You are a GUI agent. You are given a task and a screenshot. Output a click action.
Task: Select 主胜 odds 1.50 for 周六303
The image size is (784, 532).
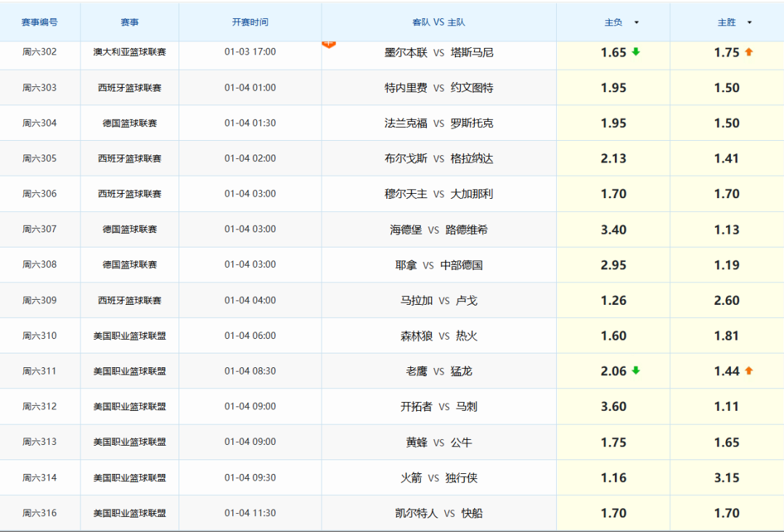pyautogui.click(x=727, y=88)
